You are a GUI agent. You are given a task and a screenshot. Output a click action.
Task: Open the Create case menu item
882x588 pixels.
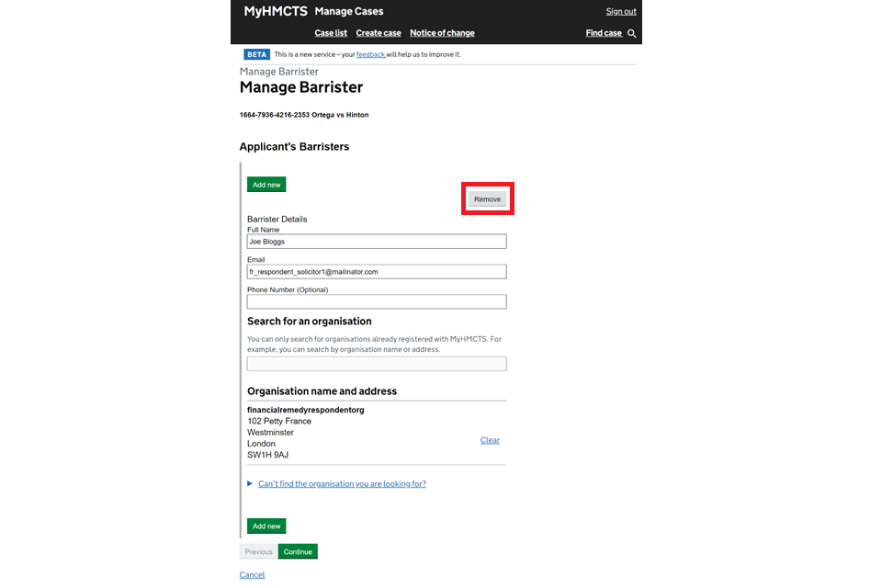(x=379, y=33)
